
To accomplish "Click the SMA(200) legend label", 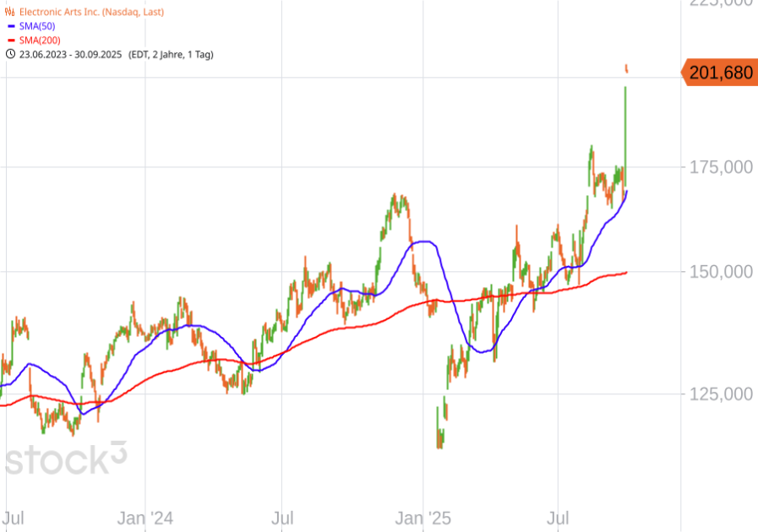I will [39, 40].
